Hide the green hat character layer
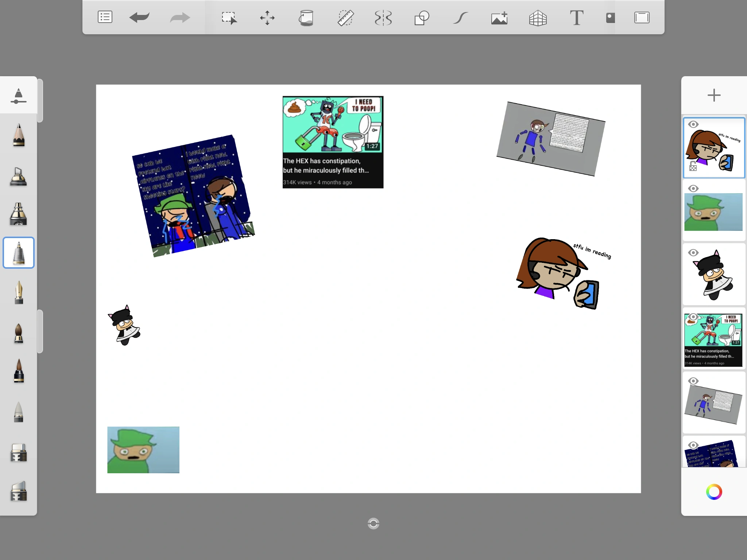Viewport: 747px width, 560px height. (x=693, y=188)
